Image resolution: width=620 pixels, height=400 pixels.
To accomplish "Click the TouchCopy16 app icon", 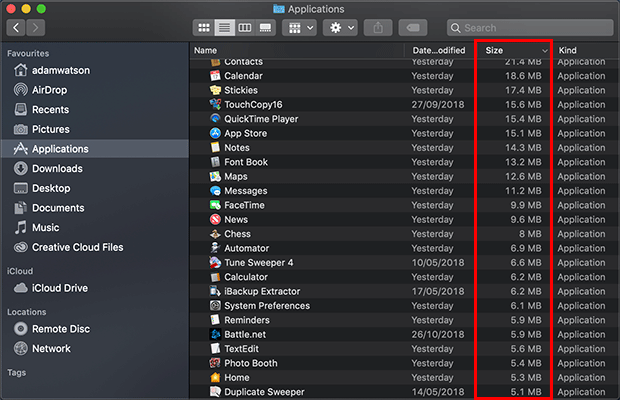I will (x=215, y=105).
